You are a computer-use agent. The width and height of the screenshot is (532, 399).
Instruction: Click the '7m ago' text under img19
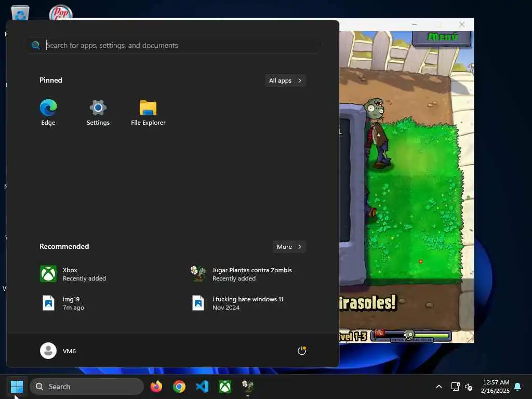(73, 308)
